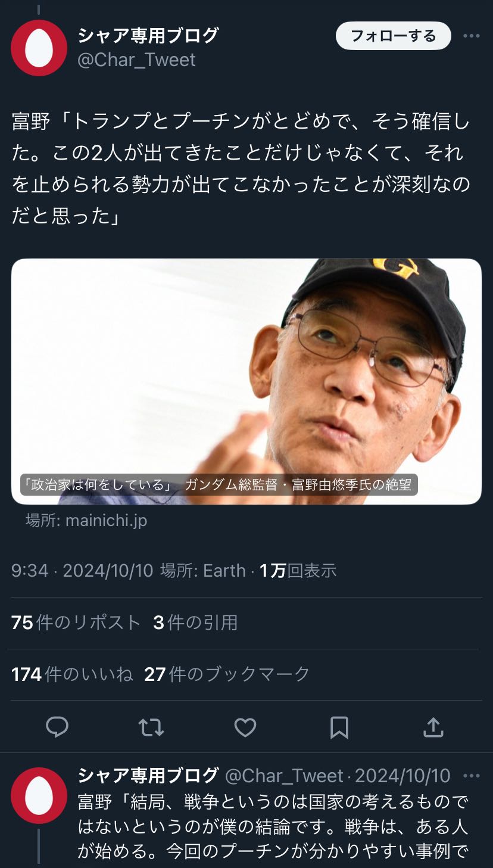Open the mainichi.jp article image card

point(246,381)
